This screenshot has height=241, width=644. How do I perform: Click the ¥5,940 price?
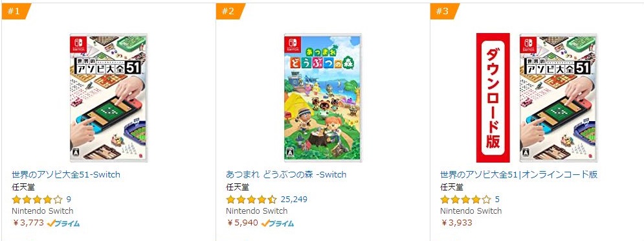(x=242, y=223)
